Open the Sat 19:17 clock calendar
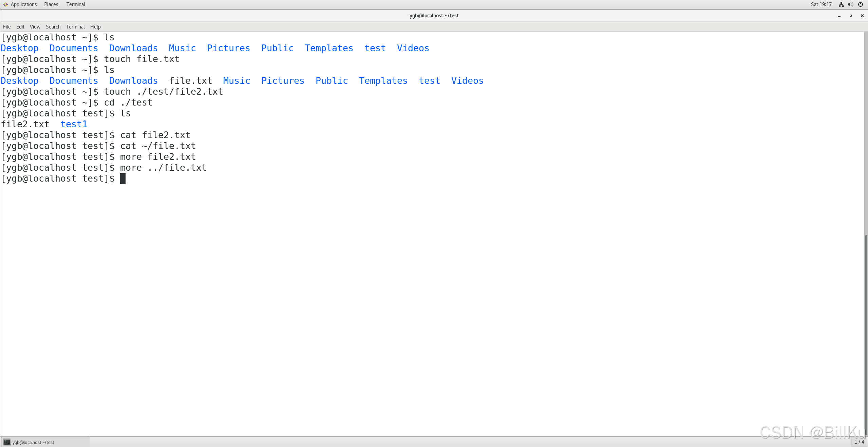Viewport: 868px width, 447px height. coord(821,4)
